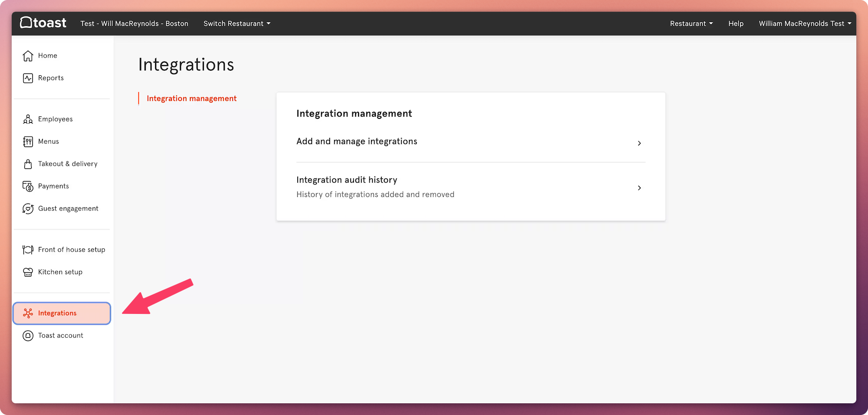Select the Kitchen setup chef hat icon
Viewport: 868px width, 415px height.
point(28,272)
